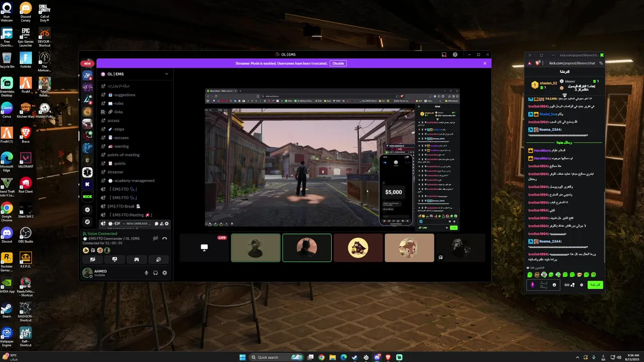
Task: Start an activity with the game controller icon
Action: [x=136, y=259]
